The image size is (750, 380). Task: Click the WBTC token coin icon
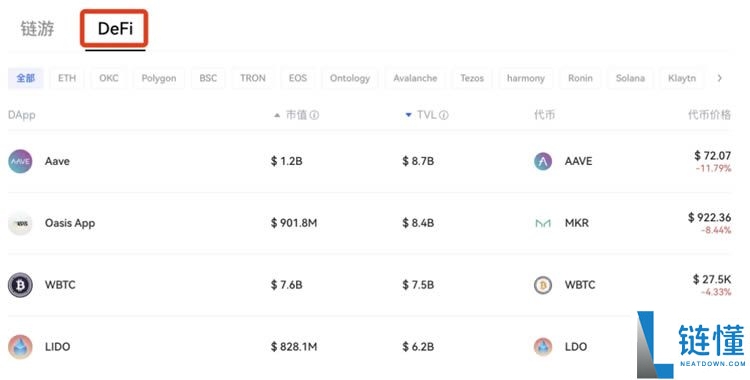pos(543,285)
